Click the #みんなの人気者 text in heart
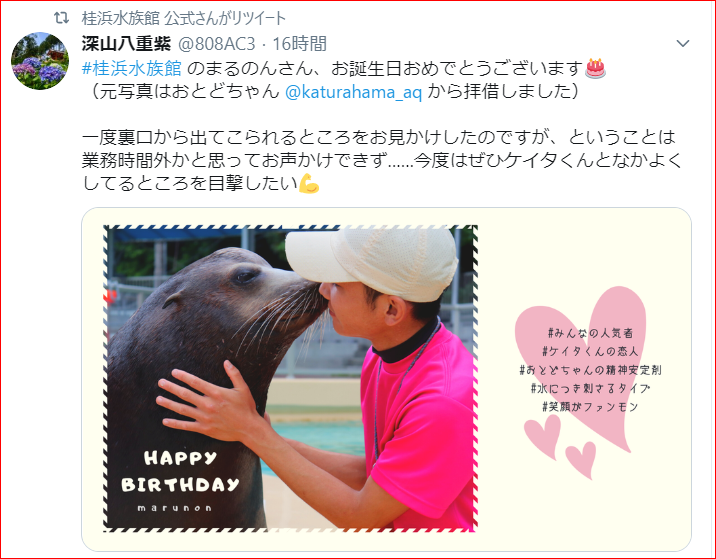The height and width of the screenshot is (559, 716). 590,333
